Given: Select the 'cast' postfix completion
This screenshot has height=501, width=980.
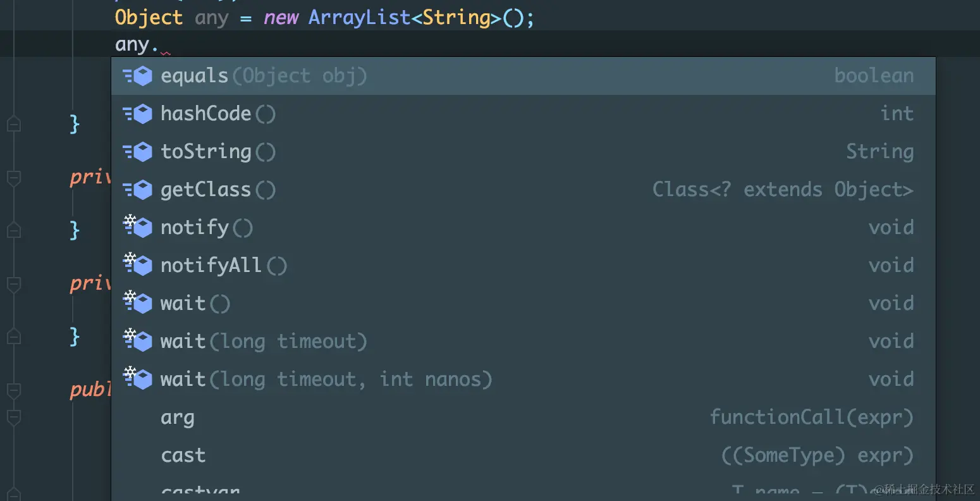Looking at the screenshot, I should coord(183,455).
